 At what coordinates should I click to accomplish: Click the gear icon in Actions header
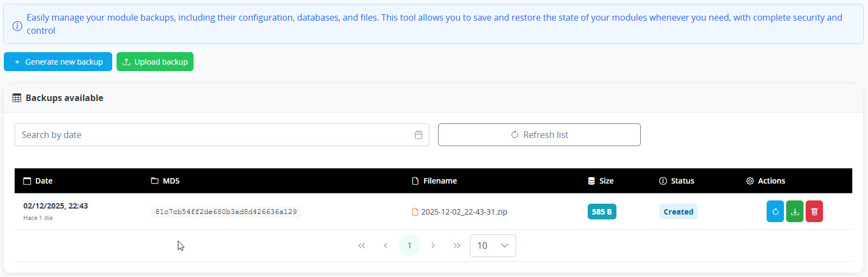click(750, 181)
